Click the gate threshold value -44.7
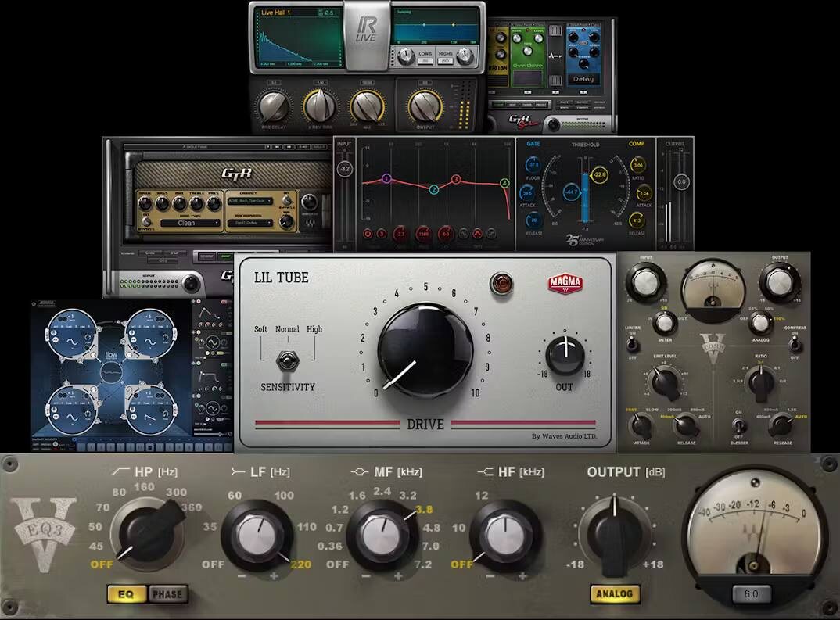840x620 pixels. pyautogui.click(x=571, y=192)
